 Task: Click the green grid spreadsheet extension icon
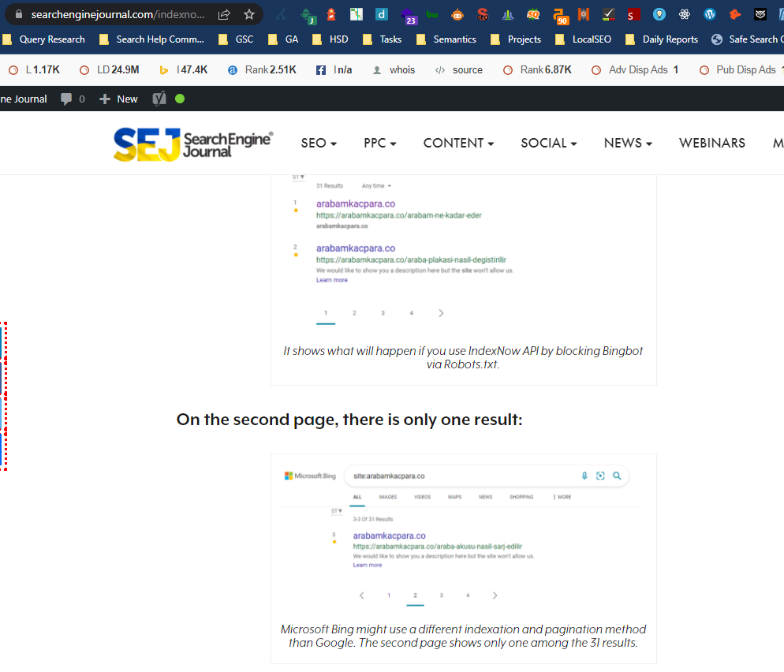[x=357, y=14]
